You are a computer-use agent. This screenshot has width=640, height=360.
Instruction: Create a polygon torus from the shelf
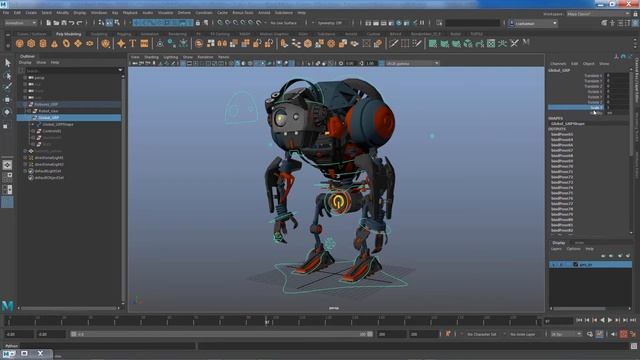click(x=66, y=43)
